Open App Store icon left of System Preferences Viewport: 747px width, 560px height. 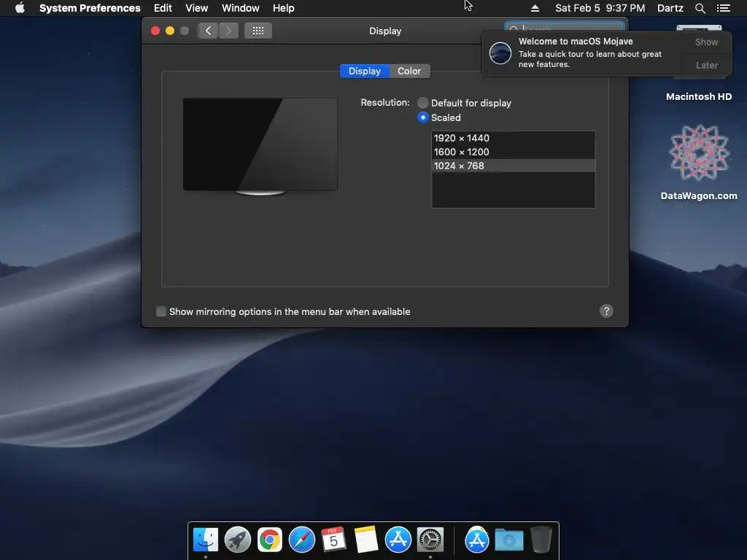[x=398, y=540]
